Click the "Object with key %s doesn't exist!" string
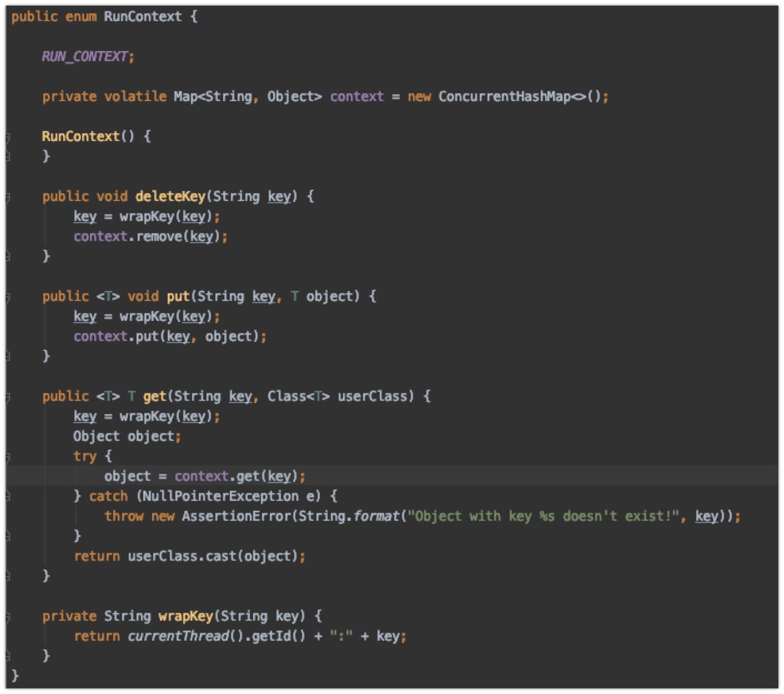This screenshot has height=694, width=784. pyautogui.click(x=544, y=516)
